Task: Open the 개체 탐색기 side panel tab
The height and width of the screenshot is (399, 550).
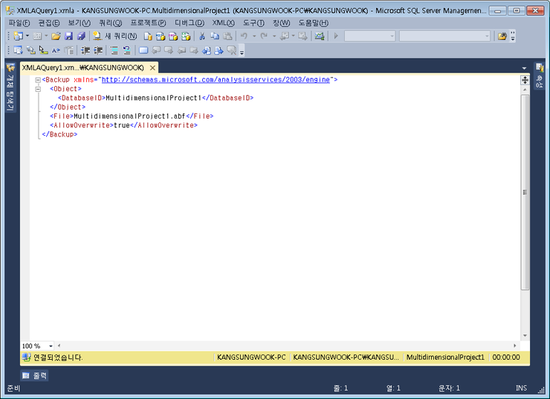Action: (x=11, y=88)
